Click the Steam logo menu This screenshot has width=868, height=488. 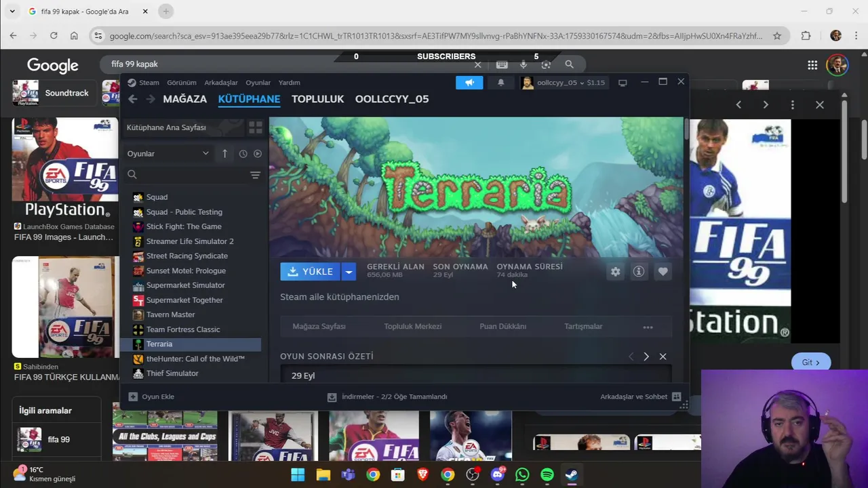click(x=143, y=83)
